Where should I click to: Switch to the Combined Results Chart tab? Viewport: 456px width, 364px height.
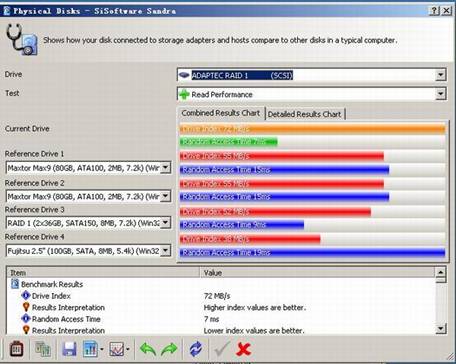tap(221, 113)
